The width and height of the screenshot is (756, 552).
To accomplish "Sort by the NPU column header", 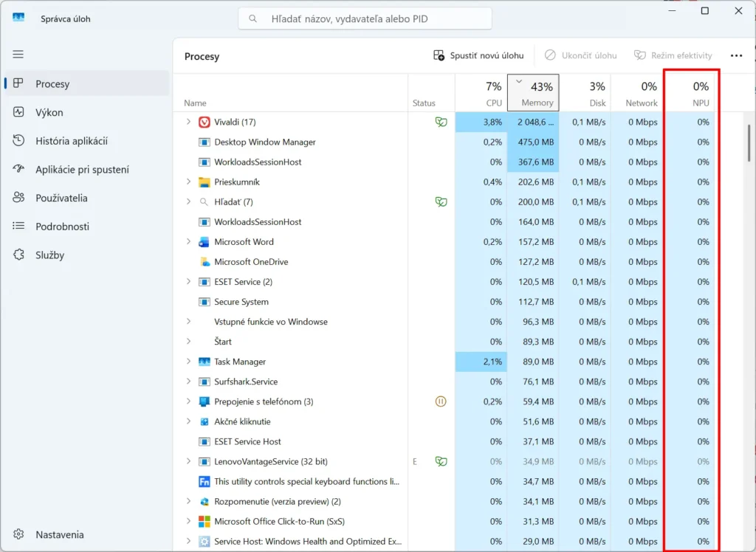I will (689, 92).
